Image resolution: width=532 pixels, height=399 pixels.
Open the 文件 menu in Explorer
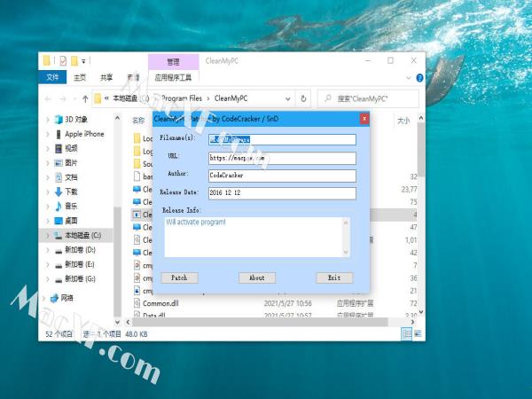coord(52,77)
